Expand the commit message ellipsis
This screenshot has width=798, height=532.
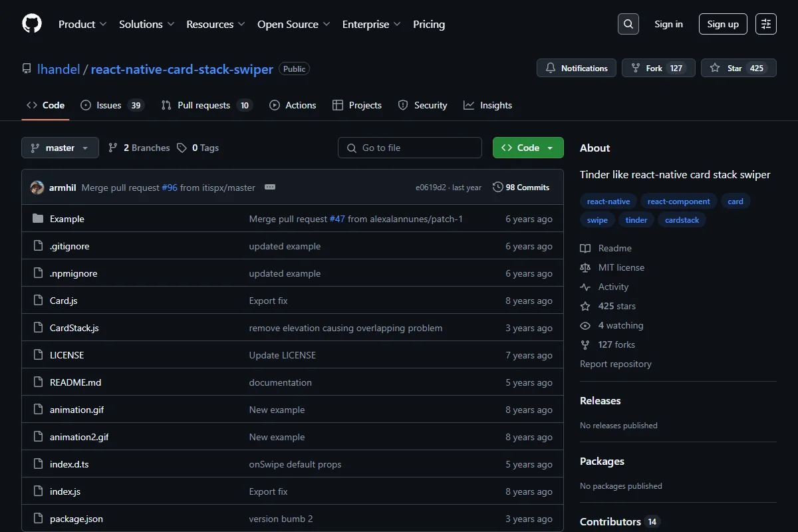[269, 188]
